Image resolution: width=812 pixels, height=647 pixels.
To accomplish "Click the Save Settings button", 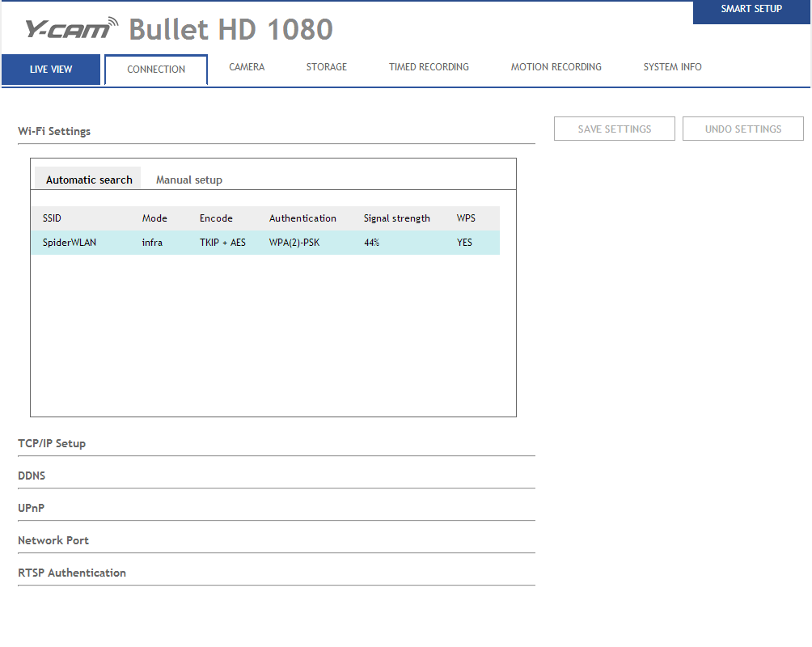I will point(614,129).
